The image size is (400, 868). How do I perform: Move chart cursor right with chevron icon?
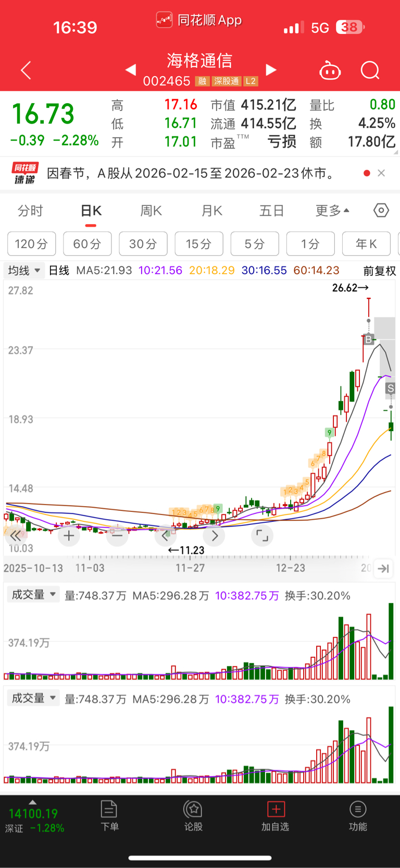214,535
